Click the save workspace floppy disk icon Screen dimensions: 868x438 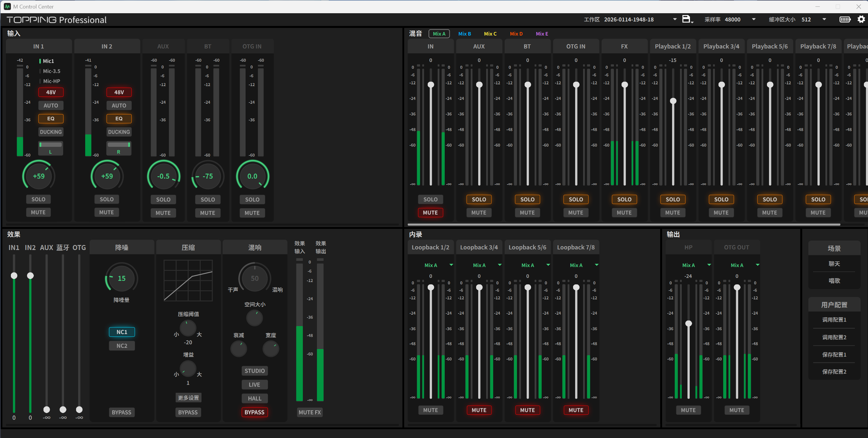686,19
